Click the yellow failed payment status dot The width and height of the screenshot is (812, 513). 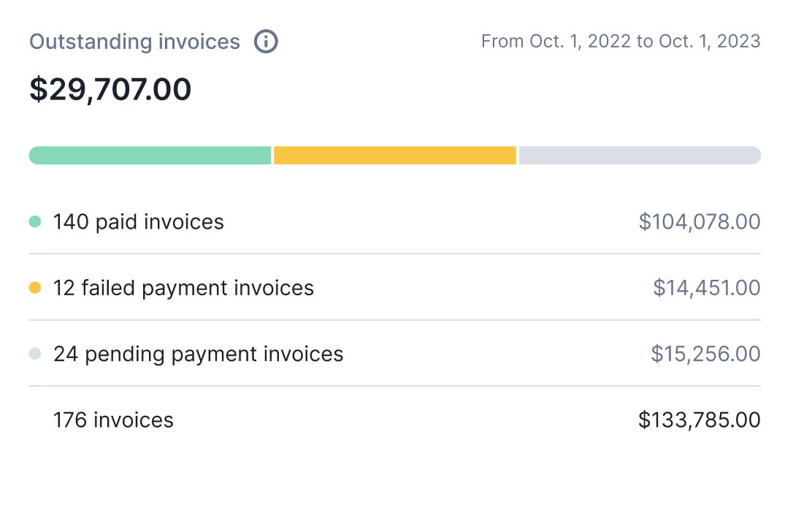[35, 288]
